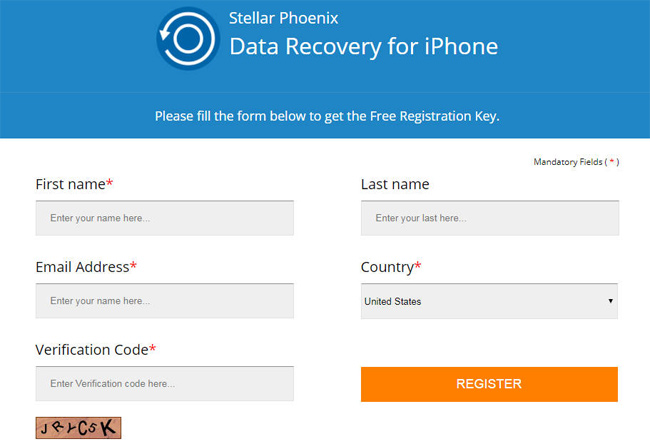The image size is (650, 444).
Task: Click the red asterisk beside Country
Action: (x=418, y=267)
